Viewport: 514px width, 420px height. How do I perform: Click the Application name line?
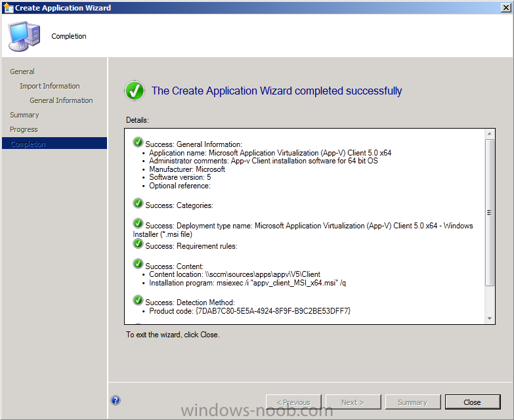pos(270,153)
